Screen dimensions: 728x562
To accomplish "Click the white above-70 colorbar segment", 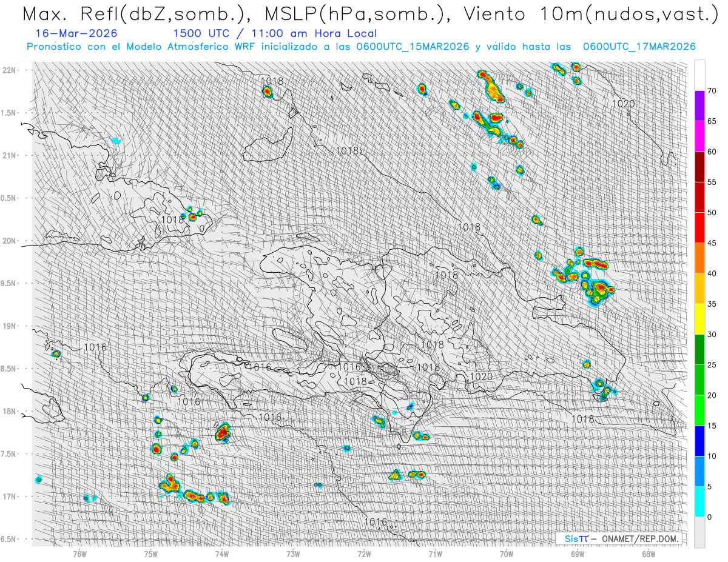I will (x=699, y=75).
